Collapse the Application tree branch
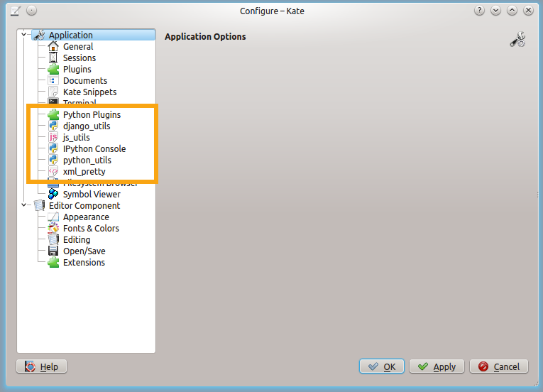Screen dimensions: 543x392 [x=23, y=34]
